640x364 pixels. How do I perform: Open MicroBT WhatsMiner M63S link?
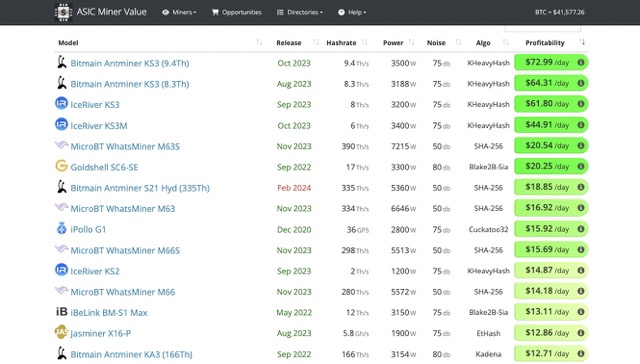[x=125, y=146]
